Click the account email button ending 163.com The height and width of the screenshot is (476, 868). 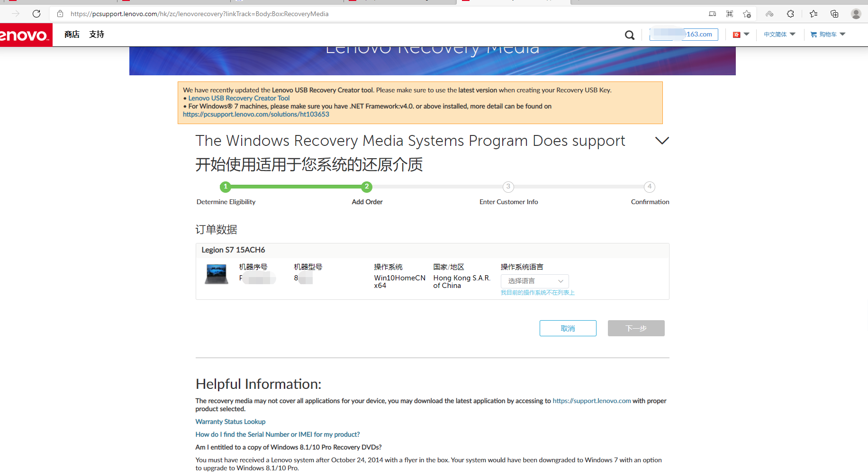point(684,34)
